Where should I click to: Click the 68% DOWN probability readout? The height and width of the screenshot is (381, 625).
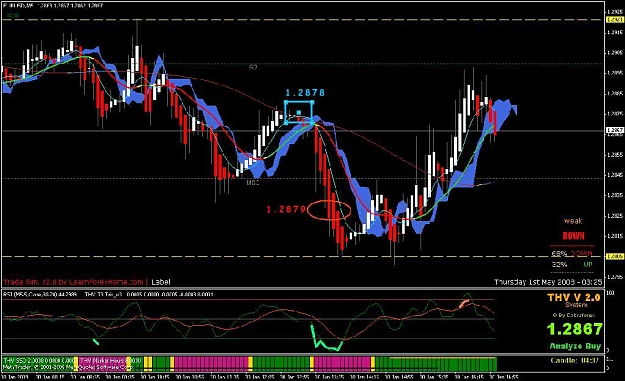pos(572,253)
